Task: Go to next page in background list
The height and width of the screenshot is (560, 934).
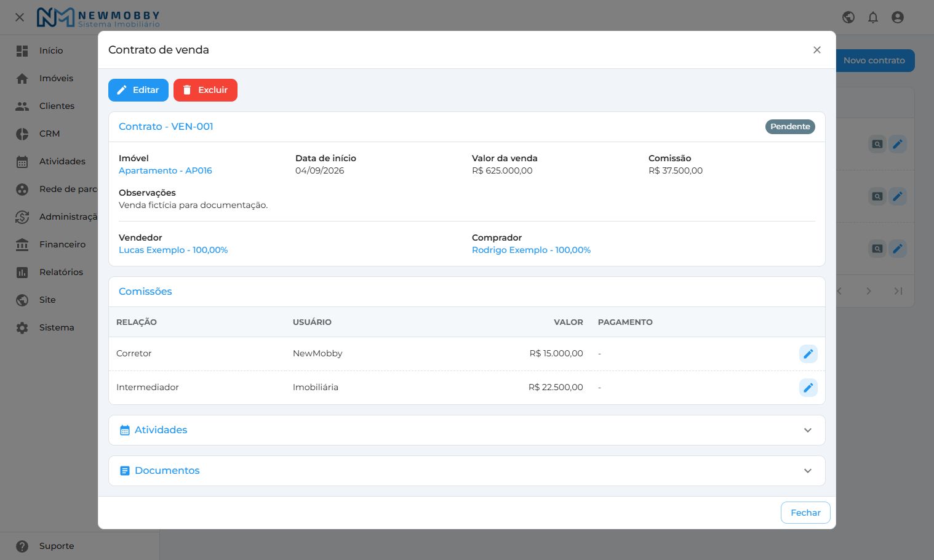Action: [x=869, y=291]
